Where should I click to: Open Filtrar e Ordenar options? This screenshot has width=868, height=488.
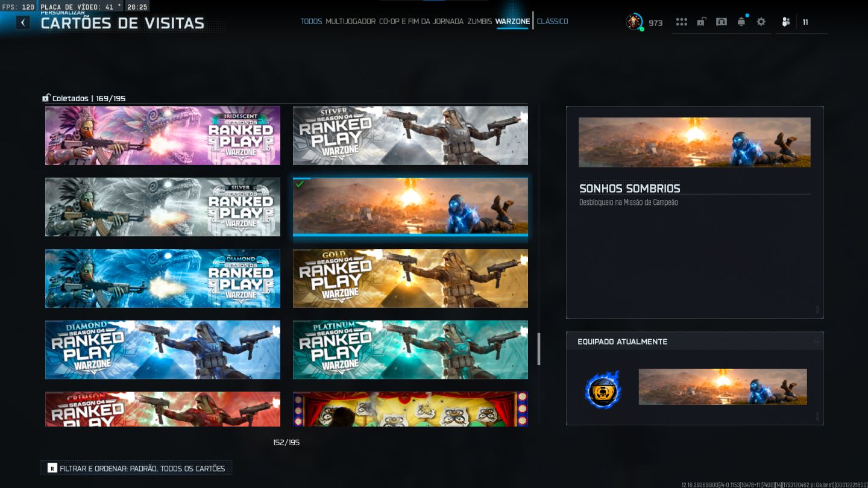136,468
